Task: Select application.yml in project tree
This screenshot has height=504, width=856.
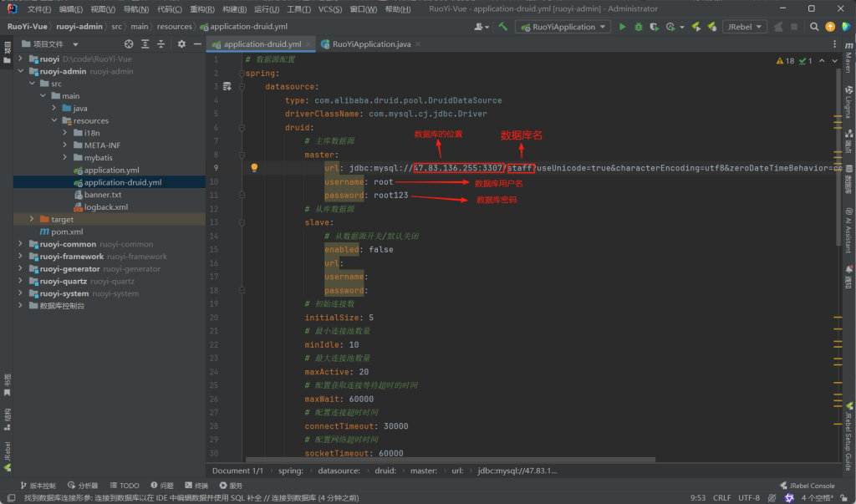Action: pos(111,170)
